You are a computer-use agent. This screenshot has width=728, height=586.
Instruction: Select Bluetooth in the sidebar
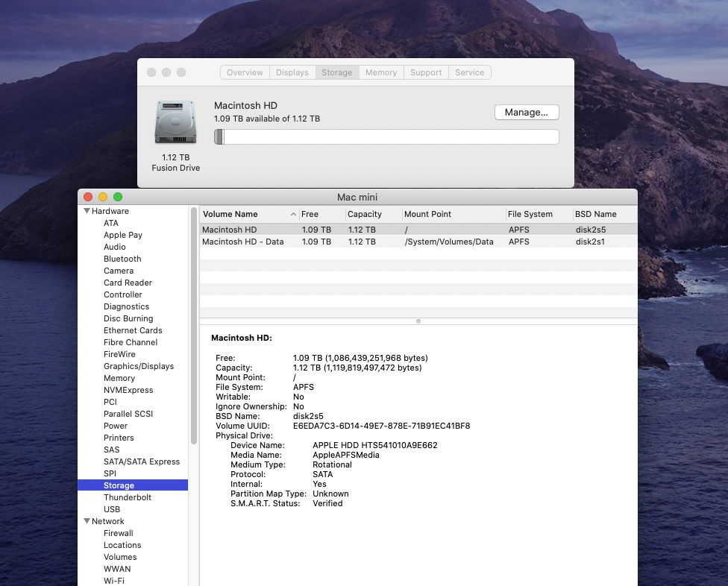click(x=122, y=259)
